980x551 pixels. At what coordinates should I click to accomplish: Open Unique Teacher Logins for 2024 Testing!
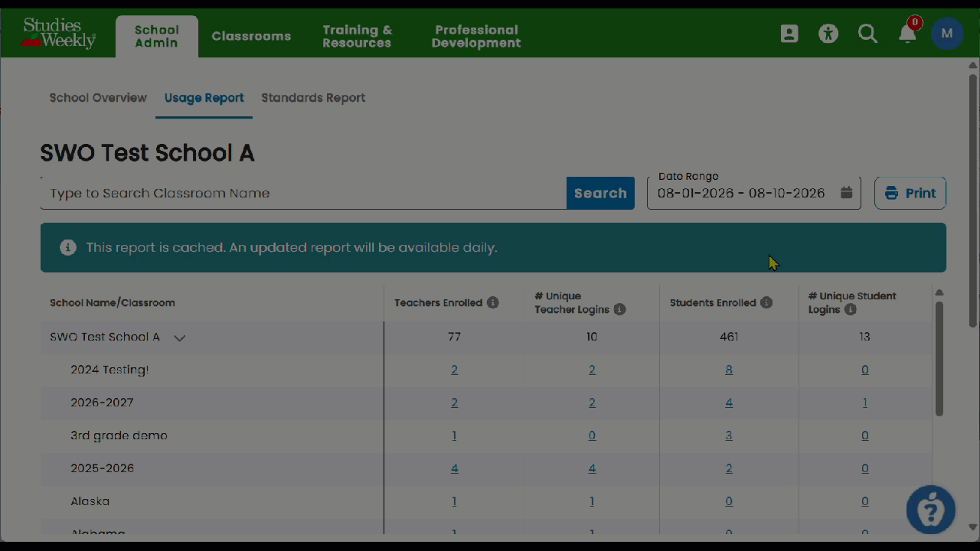pyautogui.click(x=592, y=370)
